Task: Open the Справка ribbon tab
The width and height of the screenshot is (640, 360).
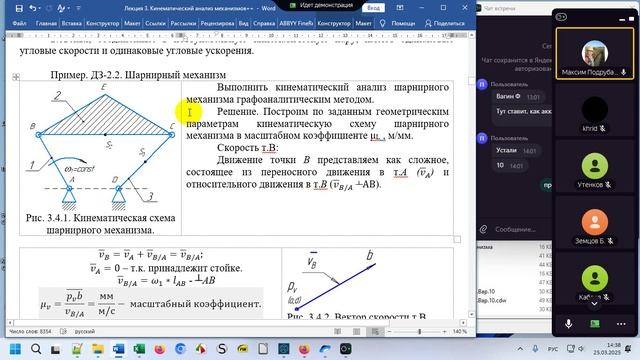Action: point(264,23)
